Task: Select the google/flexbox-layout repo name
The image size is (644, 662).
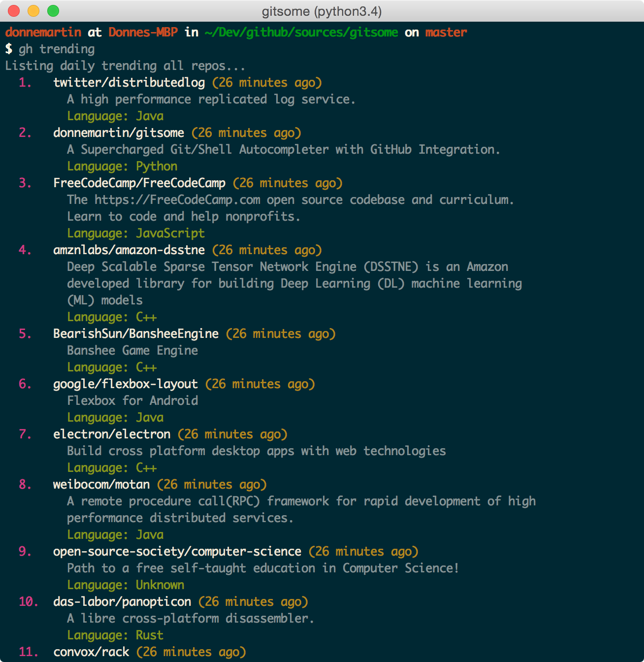Action: tap(126, 384)
